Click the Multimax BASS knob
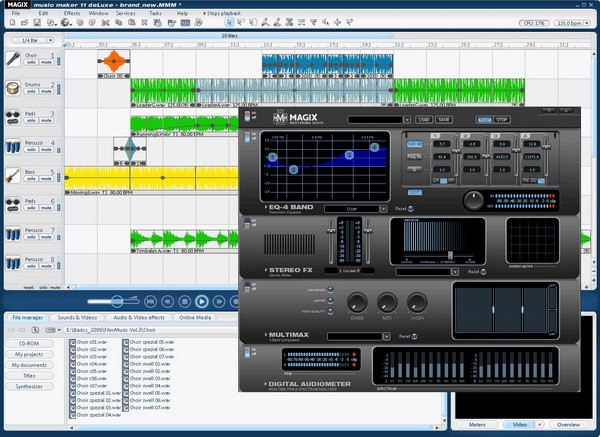Screen dimensions: 600x437 [357, 302]
